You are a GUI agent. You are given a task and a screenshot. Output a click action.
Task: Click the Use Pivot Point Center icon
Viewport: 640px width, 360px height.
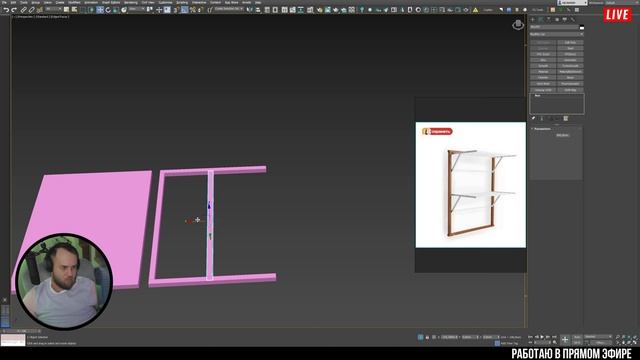(x=150, y=9)
